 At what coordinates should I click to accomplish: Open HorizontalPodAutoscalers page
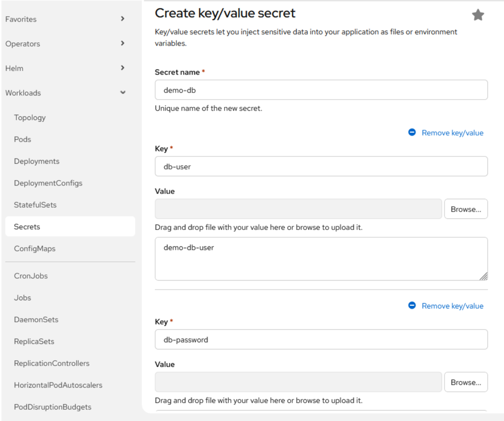(x=58, y=385)
